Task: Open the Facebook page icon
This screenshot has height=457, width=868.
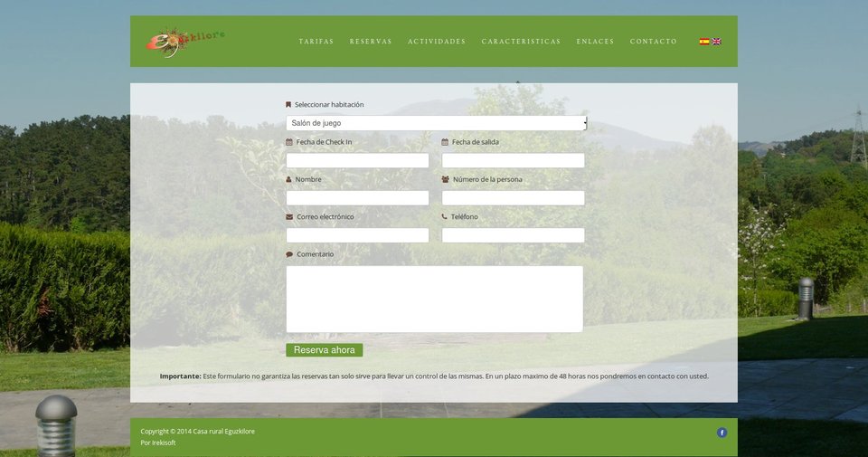Action: 722,433
